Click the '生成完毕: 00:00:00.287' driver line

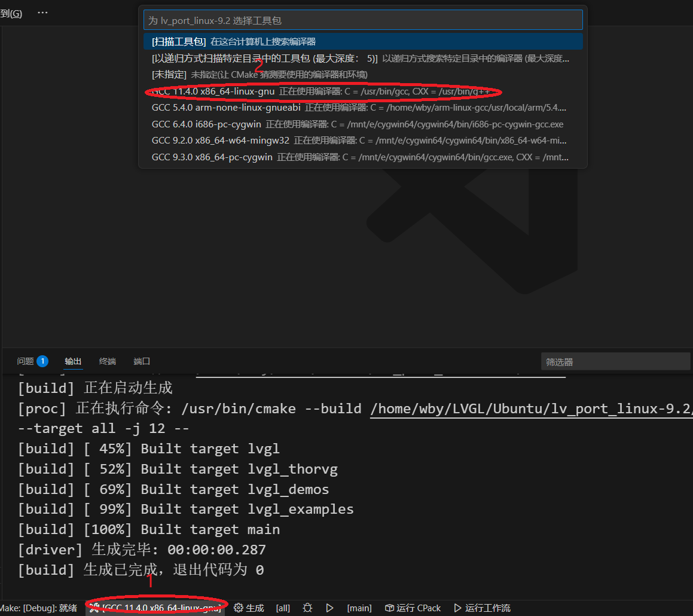[x=142, y=550]
